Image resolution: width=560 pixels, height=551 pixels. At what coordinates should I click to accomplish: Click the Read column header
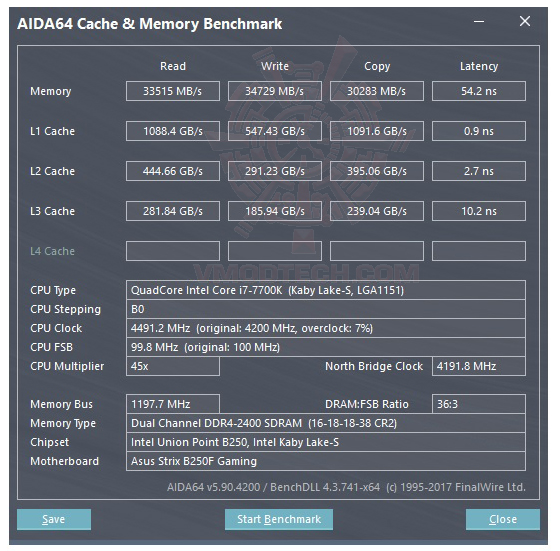[173, 66]
